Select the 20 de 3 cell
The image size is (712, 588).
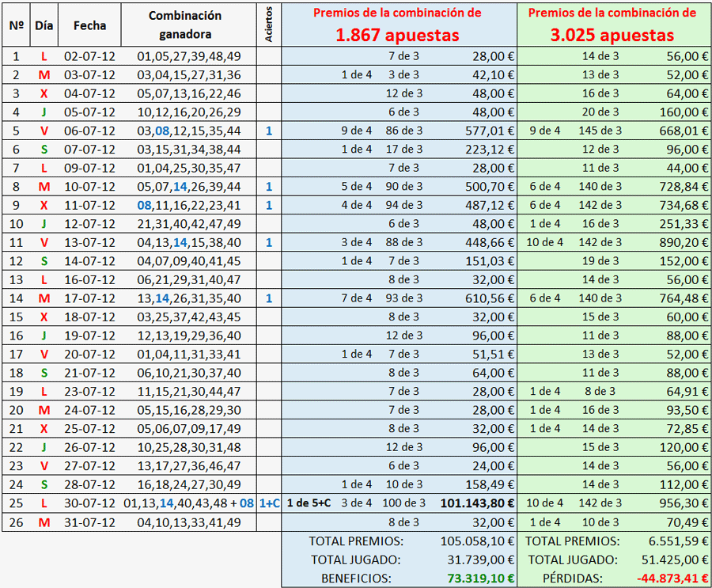pos(600,112)
